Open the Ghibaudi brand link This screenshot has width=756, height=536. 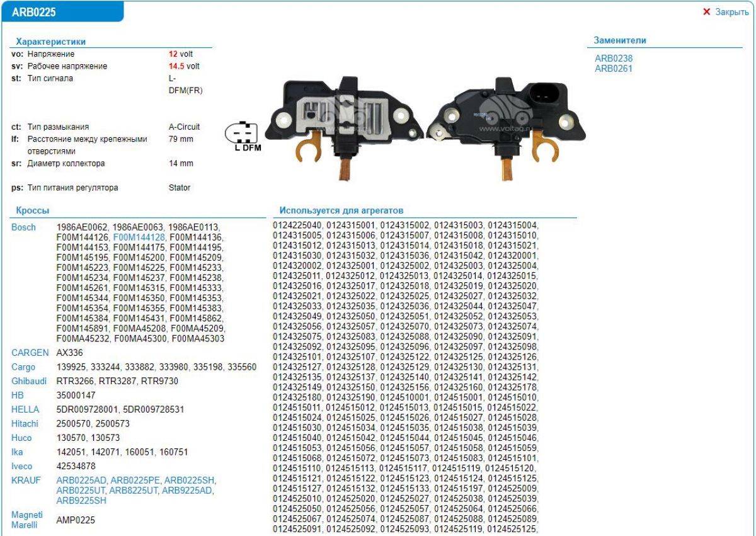coord(29,381)
